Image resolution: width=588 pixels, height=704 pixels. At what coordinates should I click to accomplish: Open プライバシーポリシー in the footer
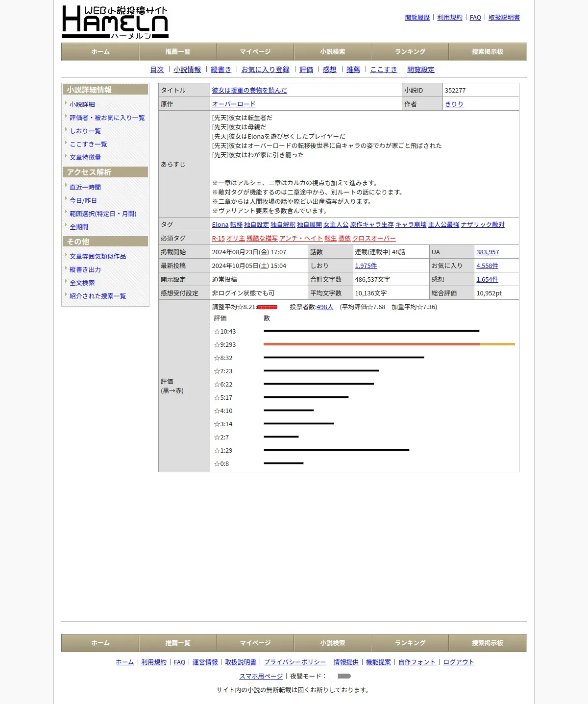(295, 662)
